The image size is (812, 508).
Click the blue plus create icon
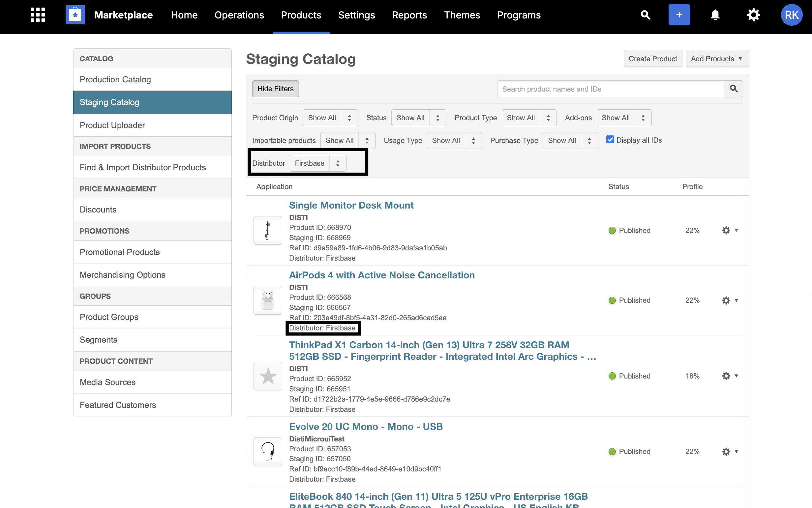tap(679, 15)
